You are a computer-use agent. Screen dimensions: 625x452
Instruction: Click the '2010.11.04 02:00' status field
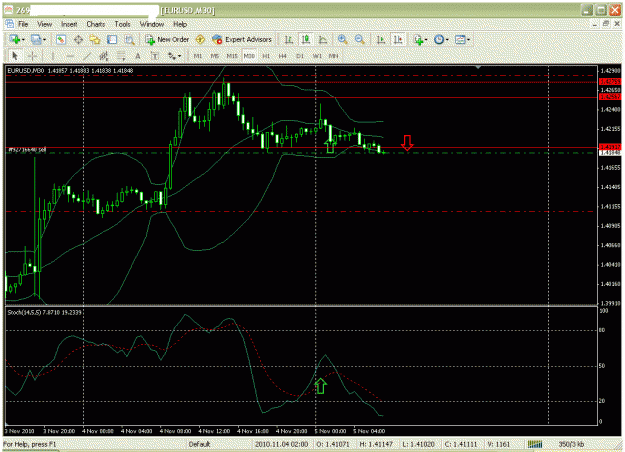click(281, 444)
